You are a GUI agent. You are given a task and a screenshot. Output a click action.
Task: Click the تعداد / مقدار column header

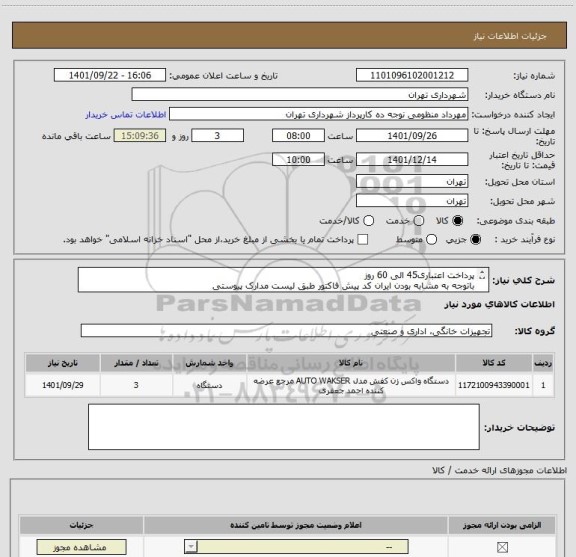[136, 363]
